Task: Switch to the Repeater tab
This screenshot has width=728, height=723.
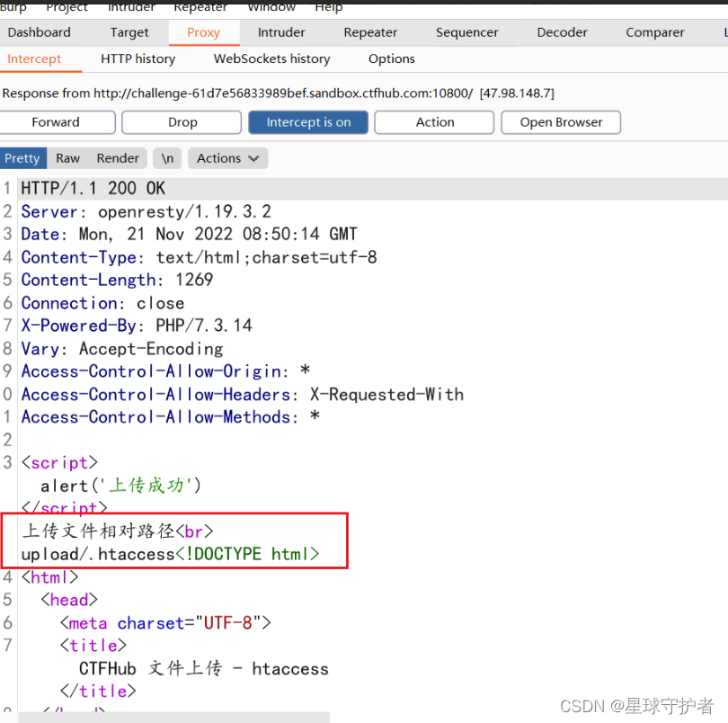Action: pyautogui.click(x=370, y=32)
